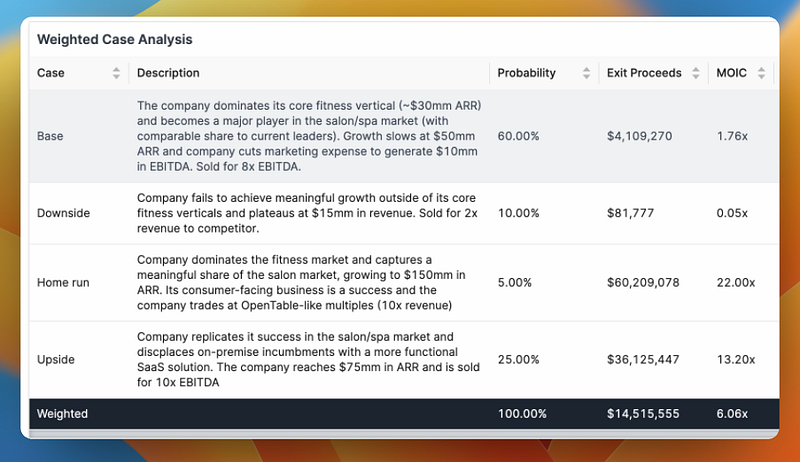Select the 22.00x MOIC value
Screen dimensions: 800x462
(x=736, y=283)
